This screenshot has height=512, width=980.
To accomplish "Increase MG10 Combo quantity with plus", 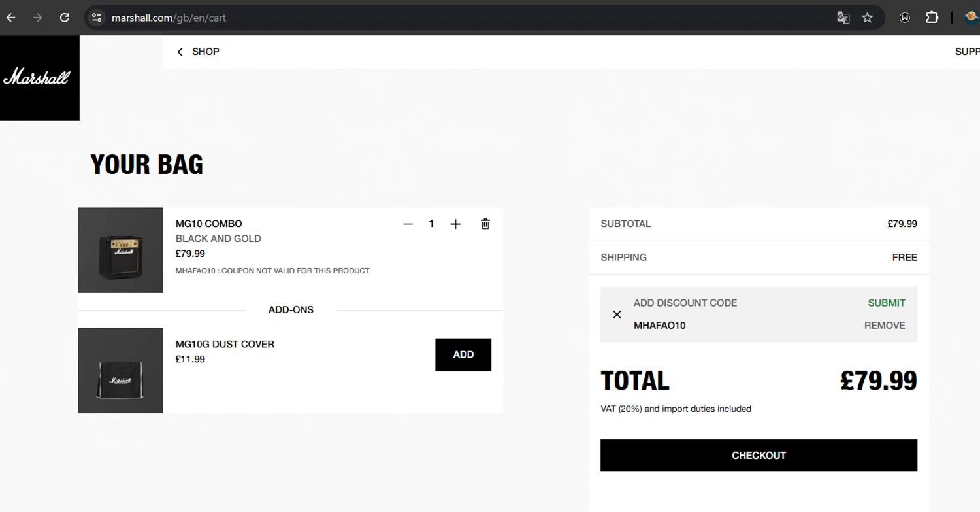I will pos(455,224).
